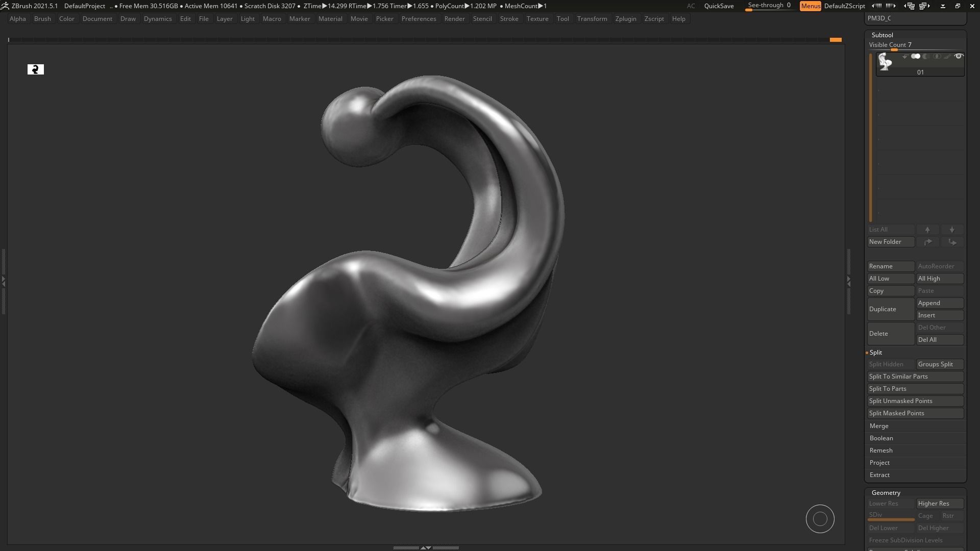Click the hide ZBrush window icon
Screen dimensions: 980x551
pos(943,6)
